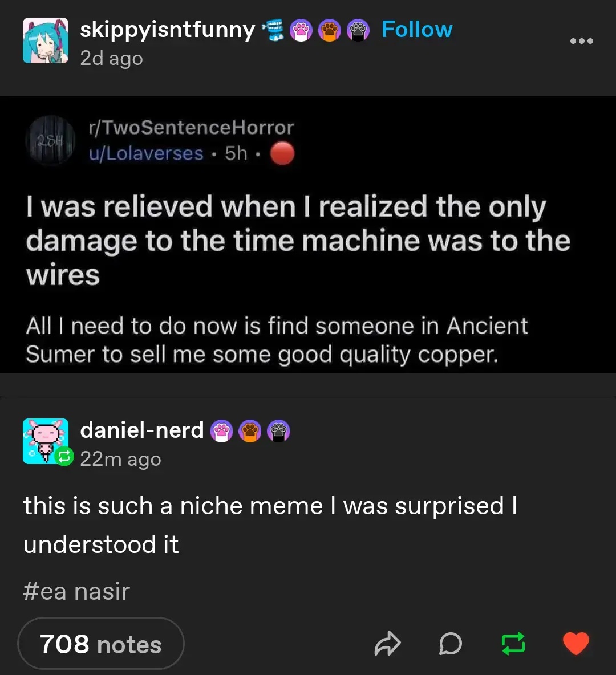Open daniel-nerd's axolotl avatar
The image size is (616, 675).
pos(46,441)
